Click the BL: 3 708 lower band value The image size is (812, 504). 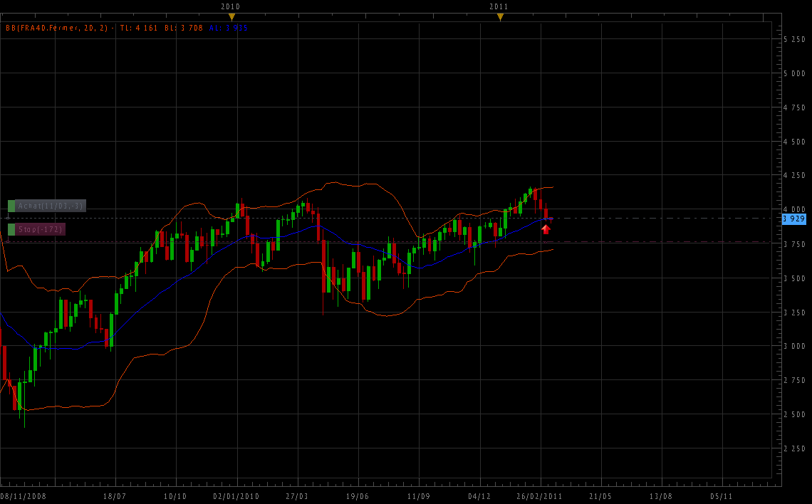(184, 28)
